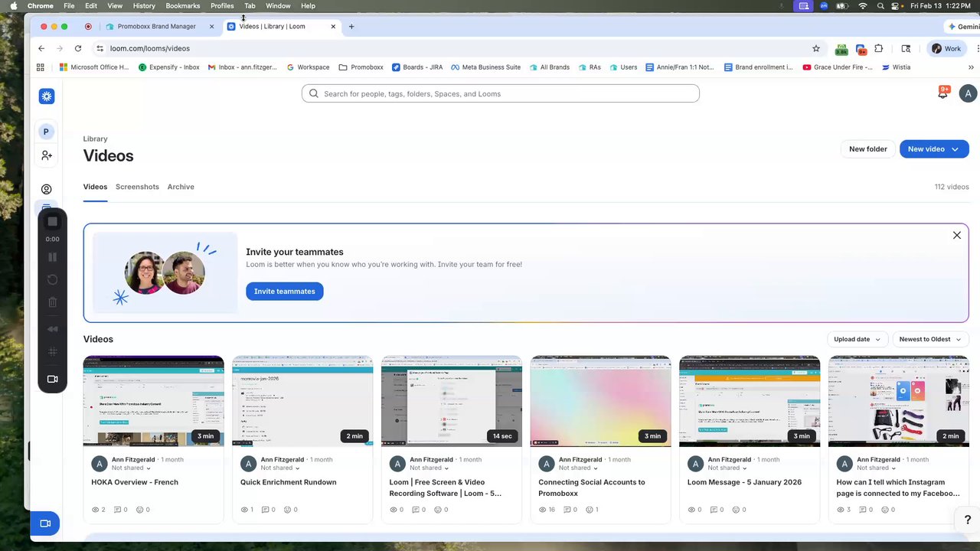Open the Expensify - Inbox bookmark

point(169,67)
